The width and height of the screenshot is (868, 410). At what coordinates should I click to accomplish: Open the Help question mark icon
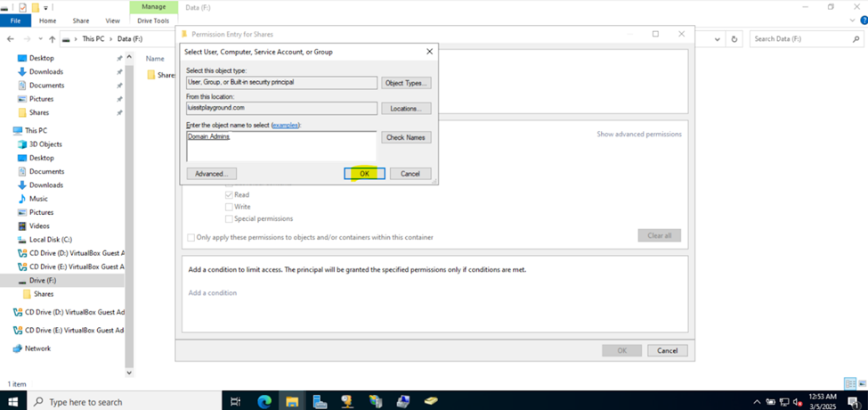click(863, 20)
